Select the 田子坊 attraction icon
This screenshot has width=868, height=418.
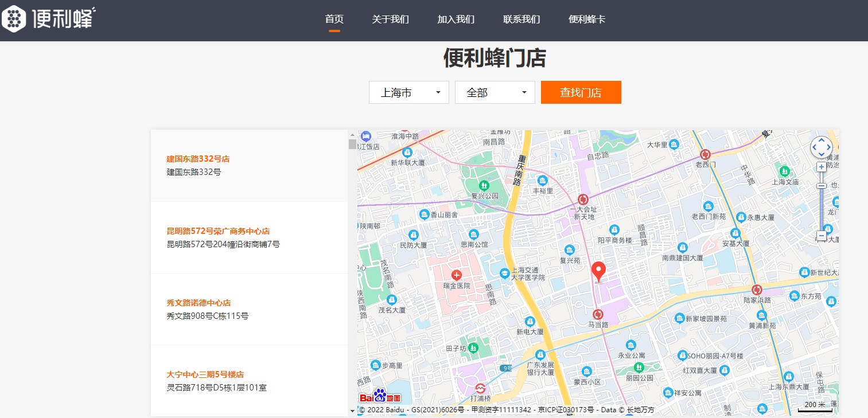coord(473,347)
